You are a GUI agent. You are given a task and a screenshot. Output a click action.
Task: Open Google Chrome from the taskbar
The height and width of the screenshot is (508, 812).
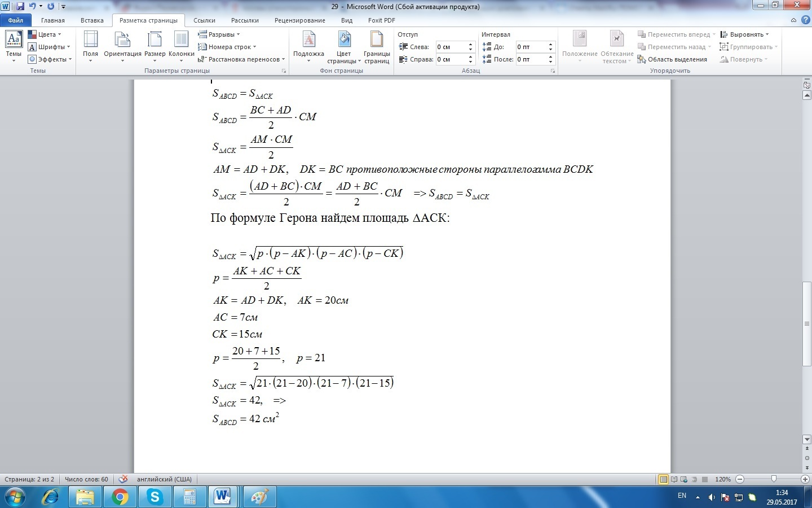120,497
